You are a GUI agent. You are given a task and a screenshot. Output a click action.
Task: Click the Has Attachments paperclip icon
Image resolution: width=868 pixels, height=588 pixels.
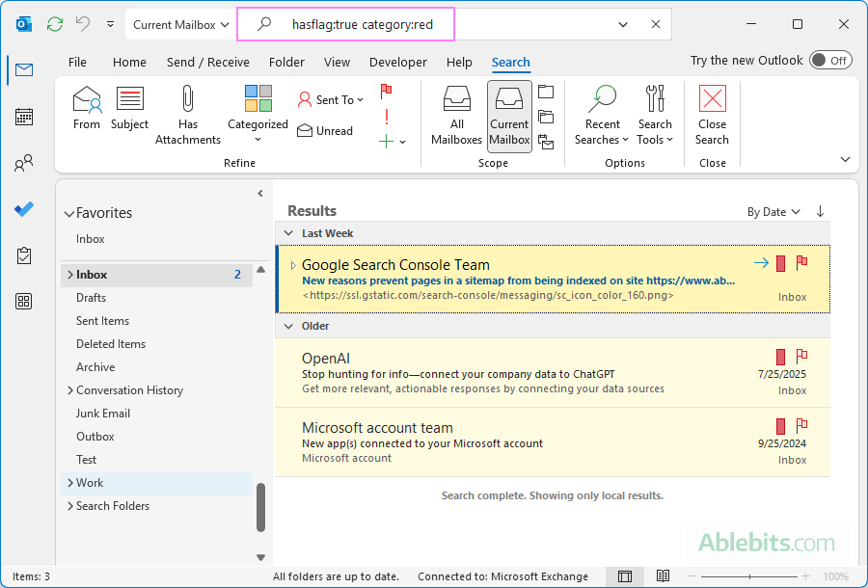[x=188, y=99]
